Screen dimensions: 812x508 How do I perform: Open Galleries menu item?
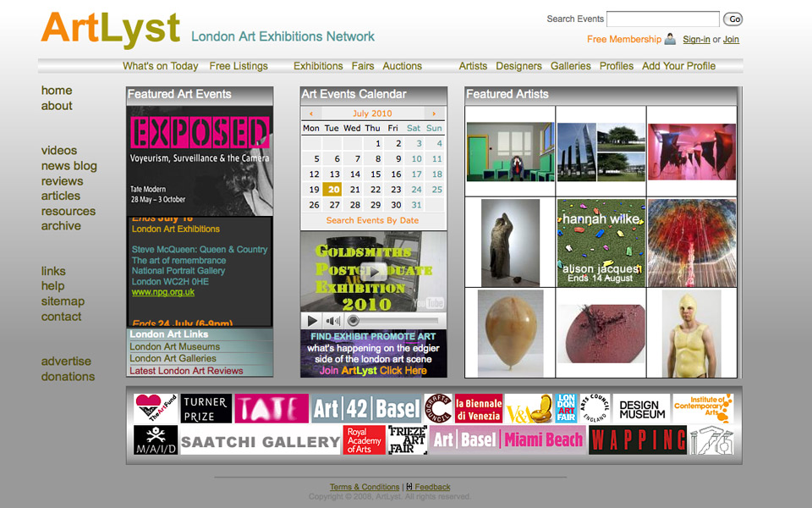571,66
